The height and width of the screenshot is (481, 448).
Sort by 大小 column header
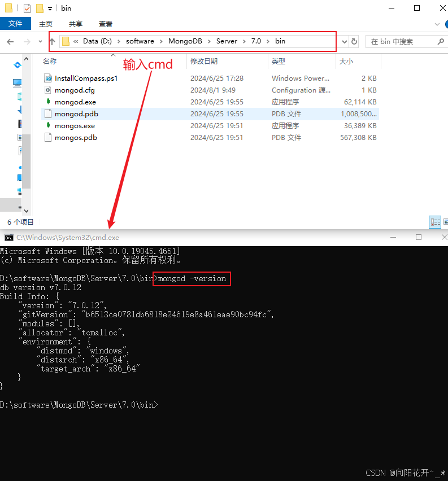pyautogui.click(x=346, y=62)
